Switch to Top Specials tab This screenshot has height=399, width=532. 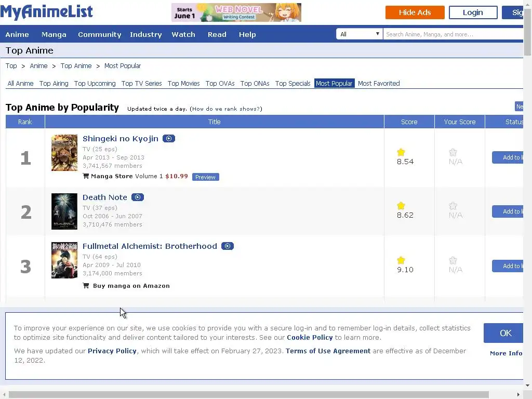point(292,84)
